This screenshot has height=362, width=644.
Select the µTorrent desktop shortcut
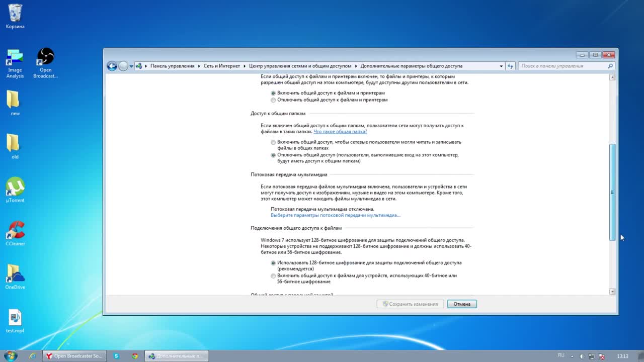[x=15, y=190]
